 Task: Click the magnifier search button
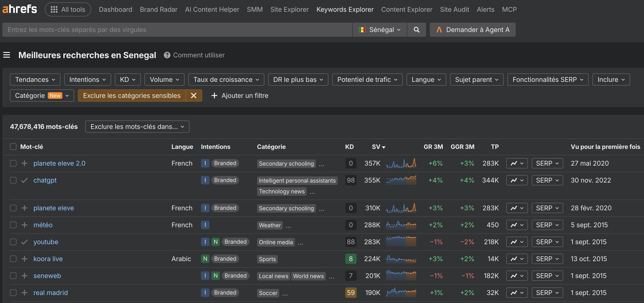(416, 30)
